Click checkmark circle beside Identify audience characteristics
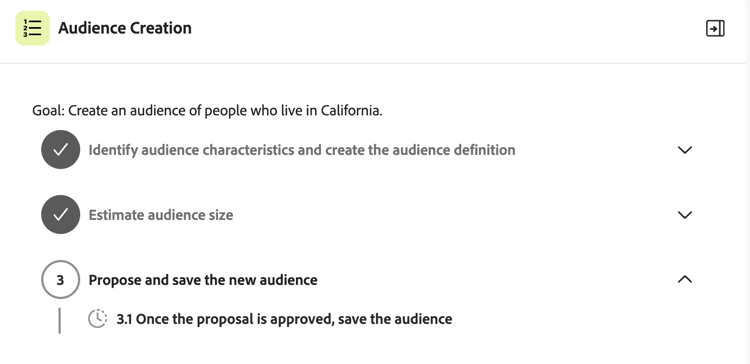The width and height of the screenshot is (750, 364). point(60,150)
